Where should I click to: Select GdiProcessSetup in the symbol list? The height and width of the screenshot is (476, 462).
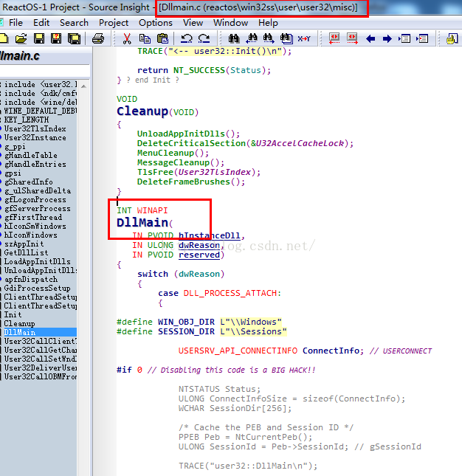pyautogui.click(x=37, y=288)
